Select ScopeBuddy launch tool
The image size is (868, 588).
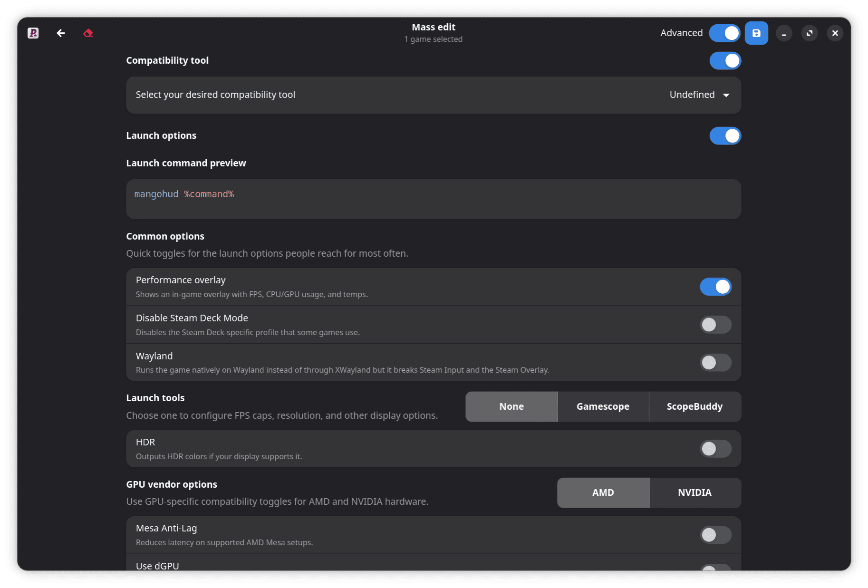(x=694, y=406)
